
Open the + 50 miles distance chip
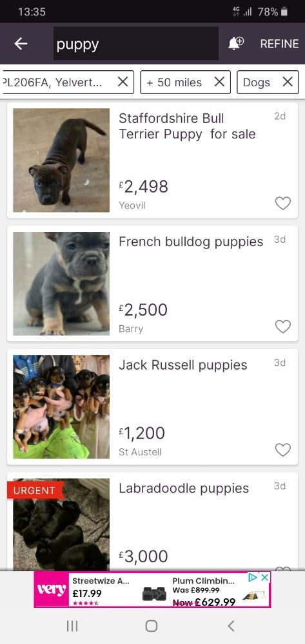point(174,82)
